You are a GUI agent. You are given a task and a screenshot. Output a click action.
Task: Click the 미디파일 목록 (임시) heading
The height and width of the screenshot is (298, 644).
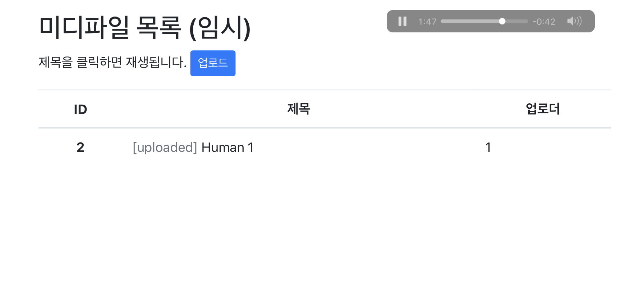tap(144, 27)
